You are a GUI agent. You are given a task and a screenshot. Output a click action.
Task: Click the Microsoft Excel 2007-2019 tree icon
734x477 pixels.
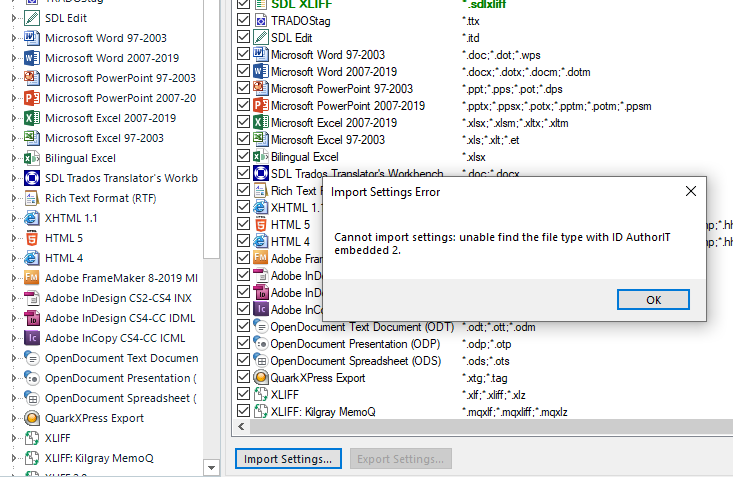pyautogui.click(x=32, y=118)
